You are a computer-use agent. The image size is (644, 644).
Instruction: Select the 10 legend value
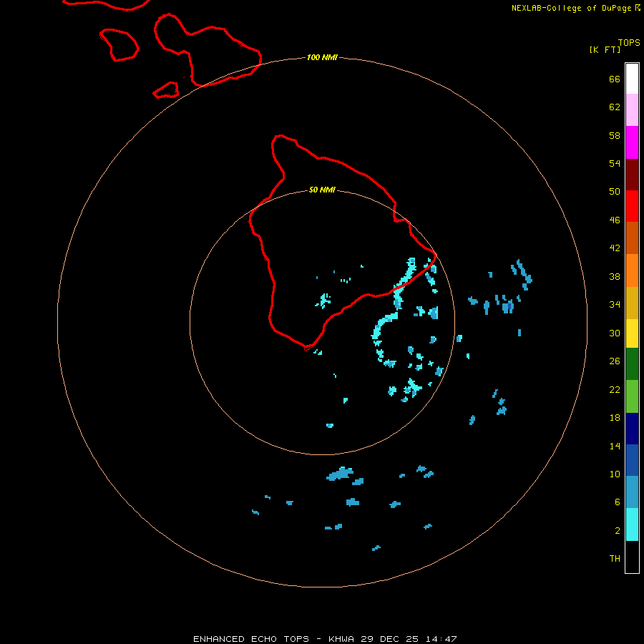pyautogui.click(x=615, y=474)
